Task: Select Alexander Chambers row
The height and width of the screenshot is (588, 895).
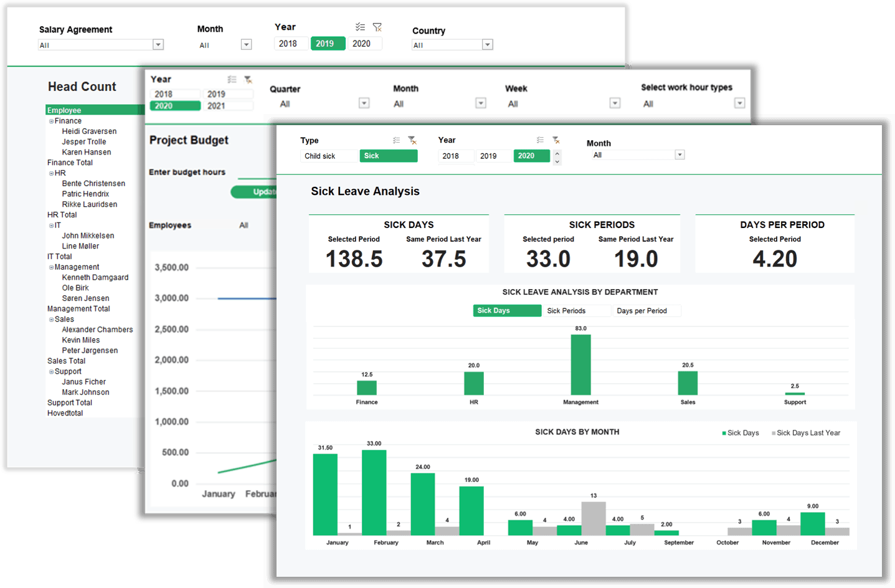Action: (x=97, y=330)
